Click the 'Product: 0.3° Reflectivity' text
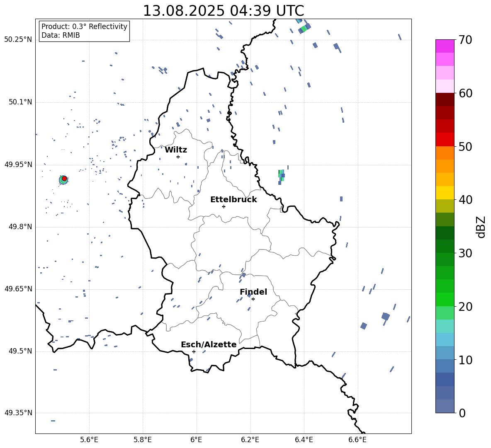The width and height of the screenshot is (491, 448). pyautogui.click(x=84, y=27)
